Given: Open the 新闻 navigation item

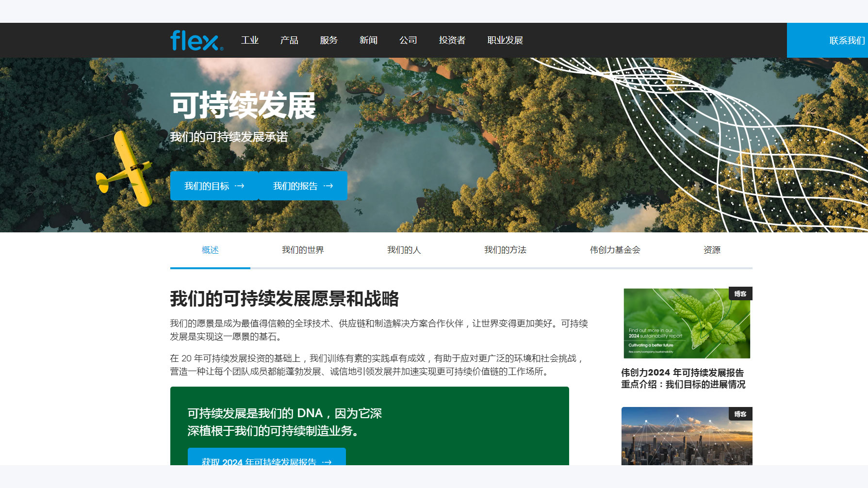Looking at the screenshot, I should coord(368,40).
